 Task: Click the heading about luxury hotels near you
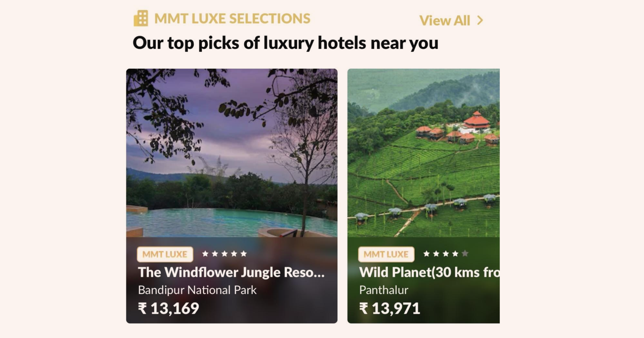tap(286, 43)
